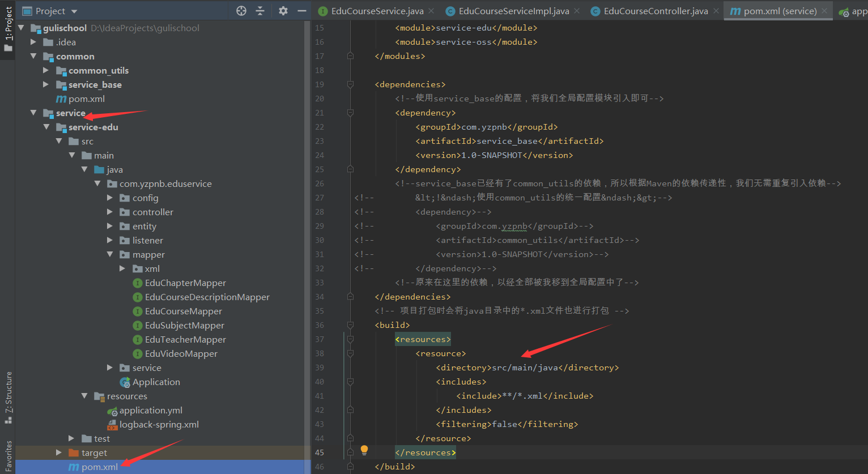Expand the entity package
Screen dimensions: 868x474
(110, 226)
